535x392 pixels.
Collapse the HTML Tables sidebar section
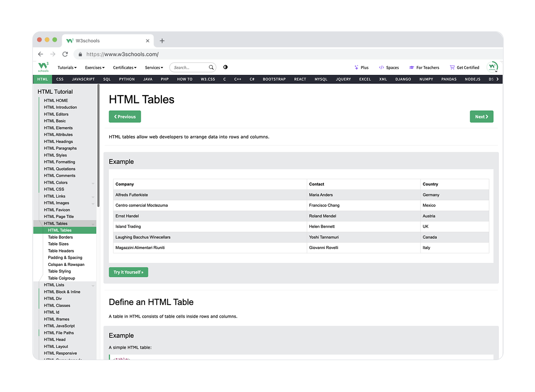(x=93, y=224)
